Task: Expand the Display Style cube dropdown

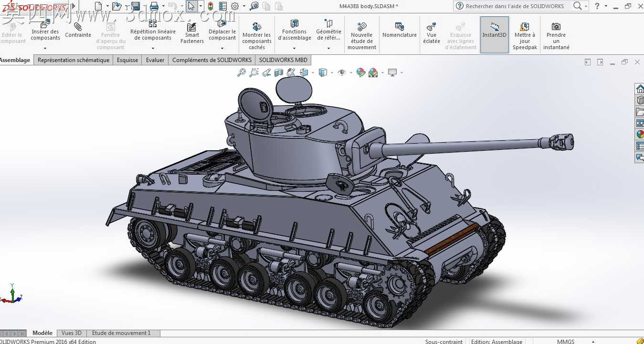Action: point(332,73)
